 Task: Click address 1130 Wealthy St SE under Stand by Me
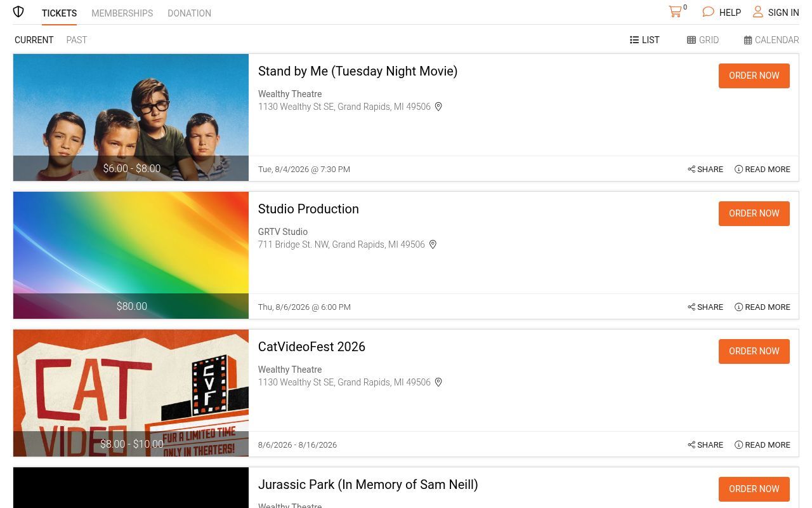(344, 107)
